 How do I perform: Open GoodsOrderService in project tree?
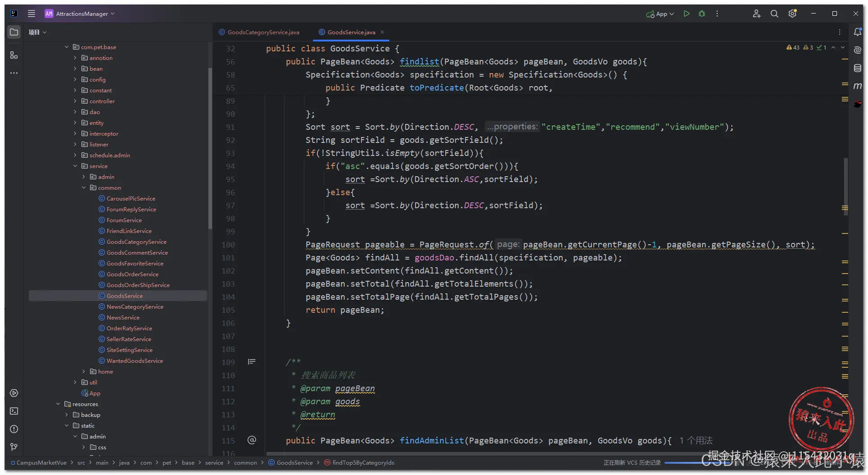(x=132, y=274)
